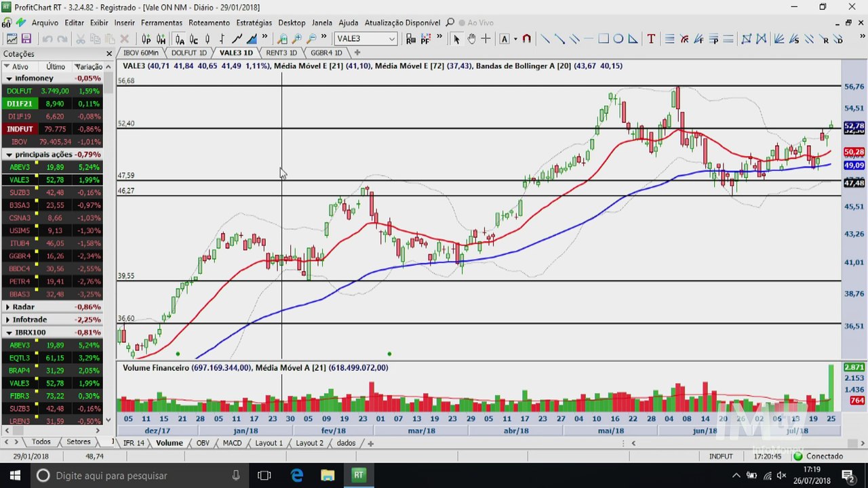Switch to the DOLFUT 1D chart tab
The height and width of the screenshot is (488, 868).
pos(189,52)
